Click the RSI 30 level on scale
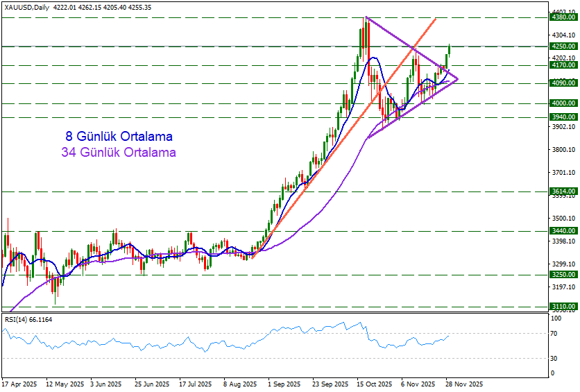This screenshot has height=392, width=580. pos(555,358)
